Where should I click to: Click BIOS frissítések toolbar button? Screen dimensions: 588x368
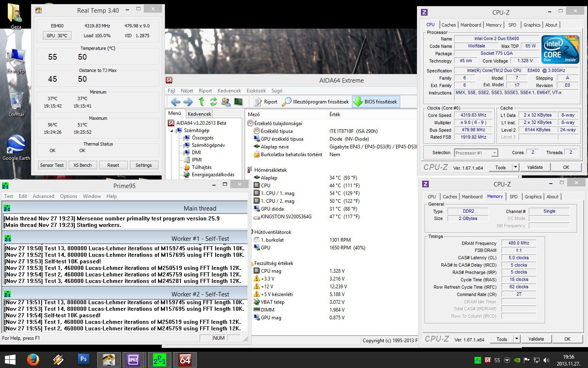pyautogui.click(x=376, y=102)
